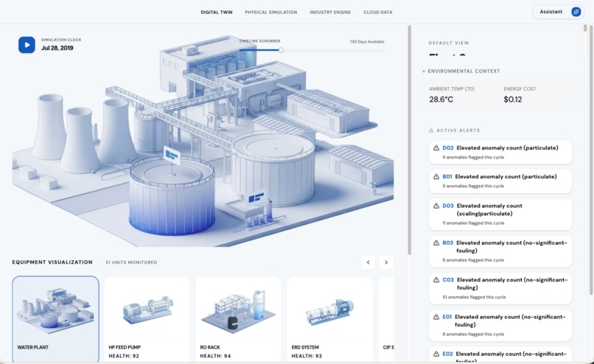
Task: Click the D03 alert warning triangle icon
Action: tap(436, 206)
